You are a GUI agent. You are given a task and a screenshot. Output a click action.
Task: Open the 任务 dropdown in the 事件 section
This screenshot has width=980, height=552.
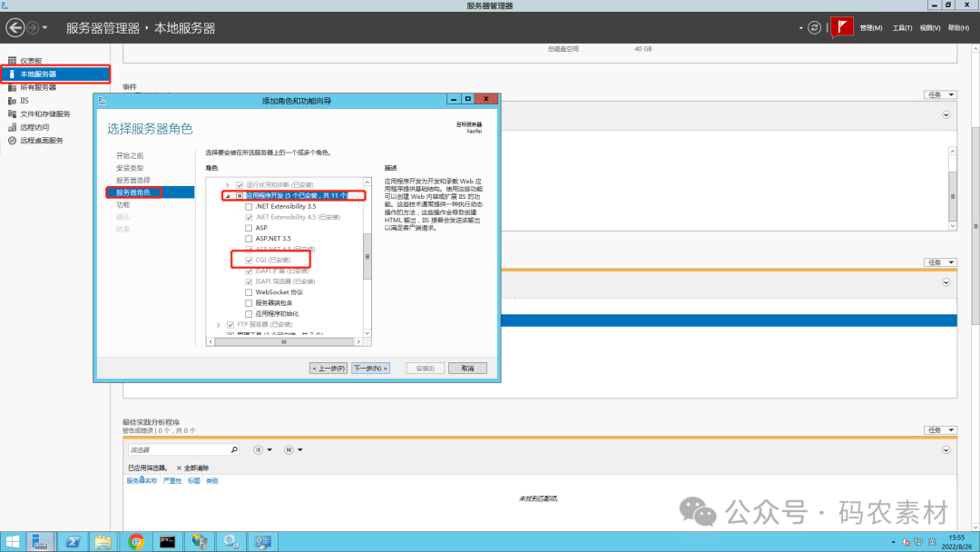point(941,95)
